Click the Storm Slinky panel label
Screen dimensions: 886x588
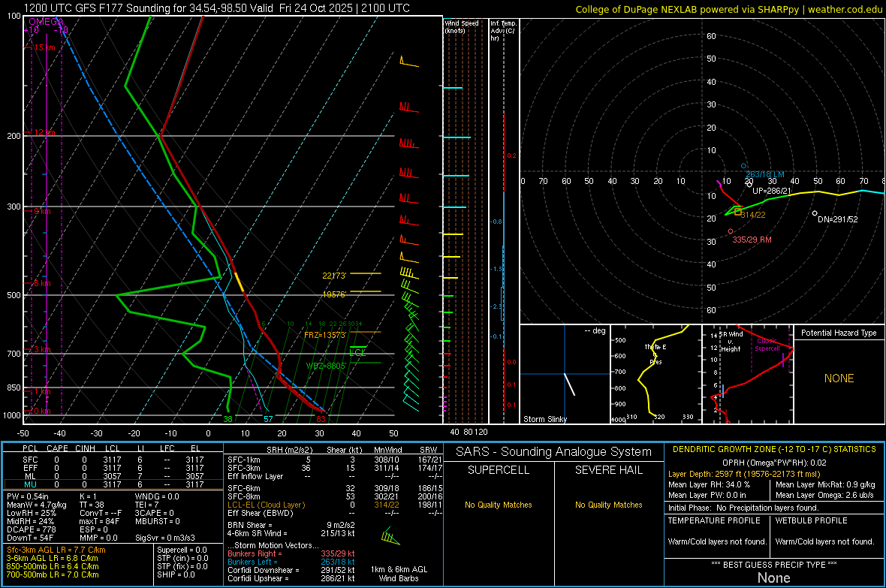544,419
